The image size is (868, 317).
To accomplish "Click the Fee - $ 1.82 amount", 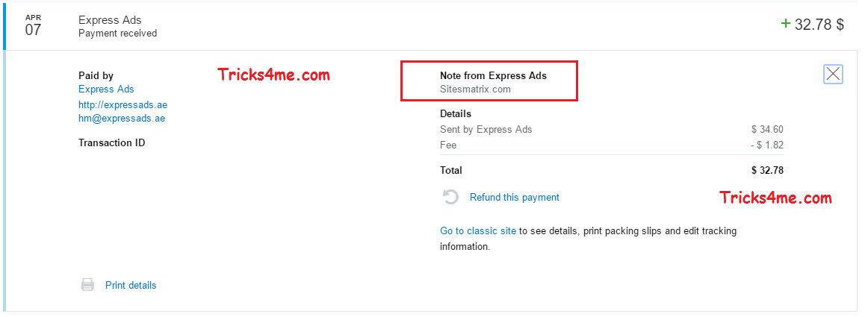I will coord(767,145).
